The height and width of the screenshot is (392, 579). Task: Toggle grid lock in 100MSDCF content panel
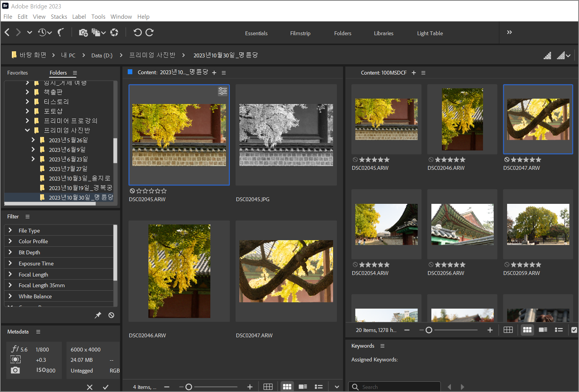pyautogui.click(x=508, y=330)
